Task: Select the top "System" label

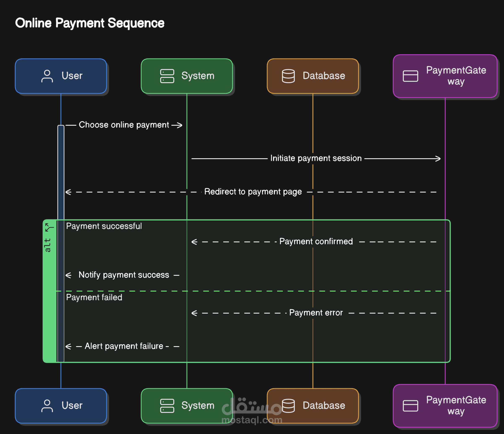Action: tap(198, 76)
